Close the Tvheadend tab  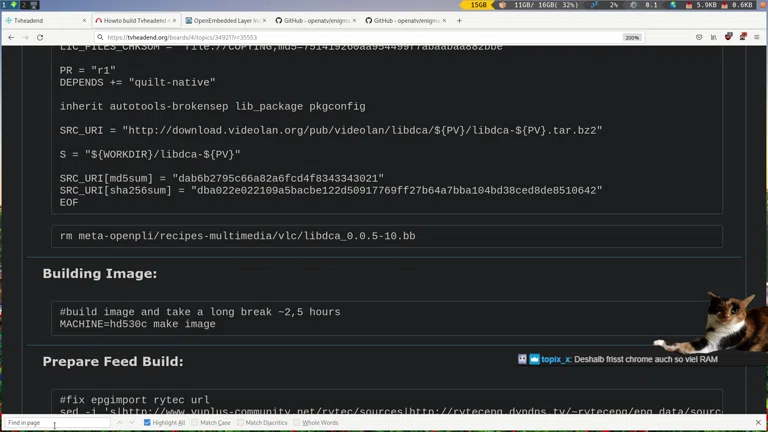pyautogui.click(x=84, y=20)
